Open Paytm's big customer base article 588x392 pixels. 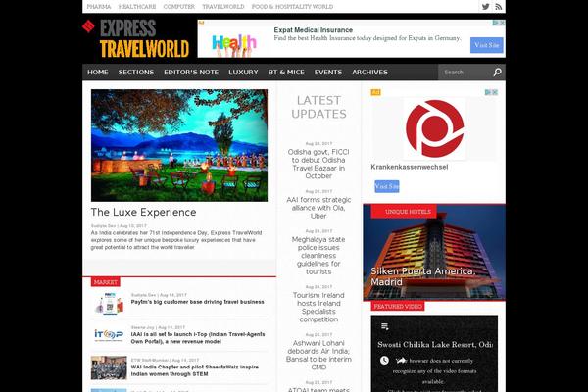point(198,302)
